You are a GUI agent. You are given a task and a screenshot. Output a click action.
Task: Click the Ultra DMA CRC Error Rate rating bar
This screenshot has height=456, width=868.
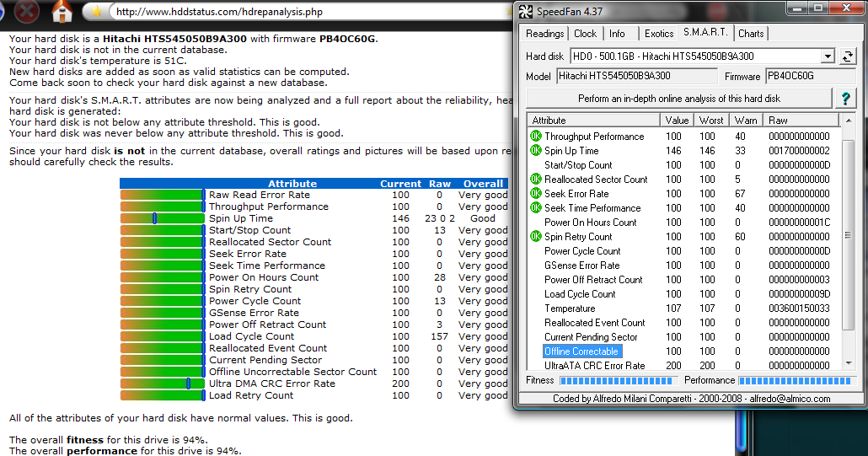pos(162,384)
